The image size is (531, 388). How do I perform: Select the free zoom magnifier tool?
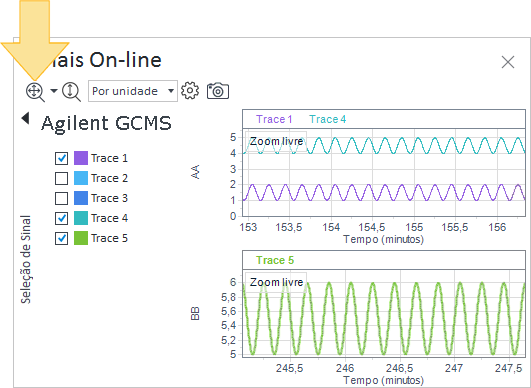(x=35, y=92)
